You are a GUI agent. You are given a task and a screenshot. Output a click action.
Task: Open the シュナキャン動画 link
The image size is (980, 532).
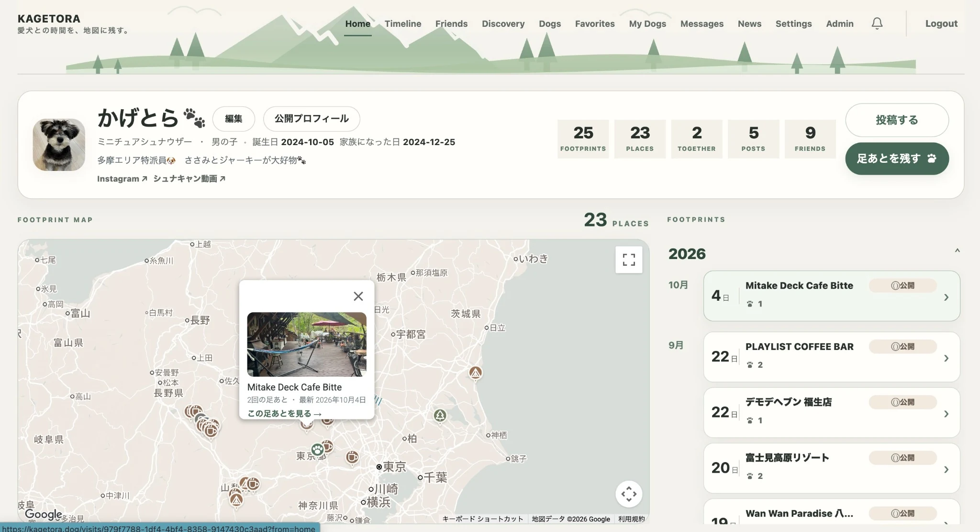(189, 179)
